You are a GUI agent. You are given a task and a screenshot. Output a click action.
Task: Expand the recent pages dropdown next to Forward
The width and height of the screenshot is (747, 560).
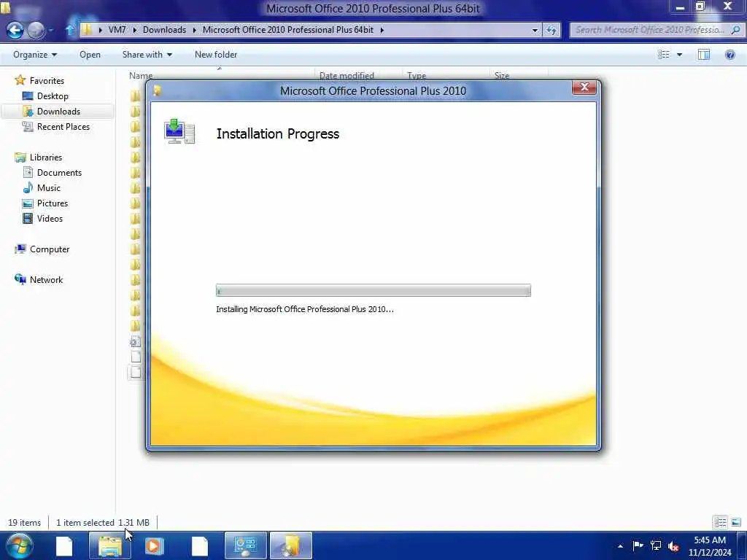coord(50,31)
